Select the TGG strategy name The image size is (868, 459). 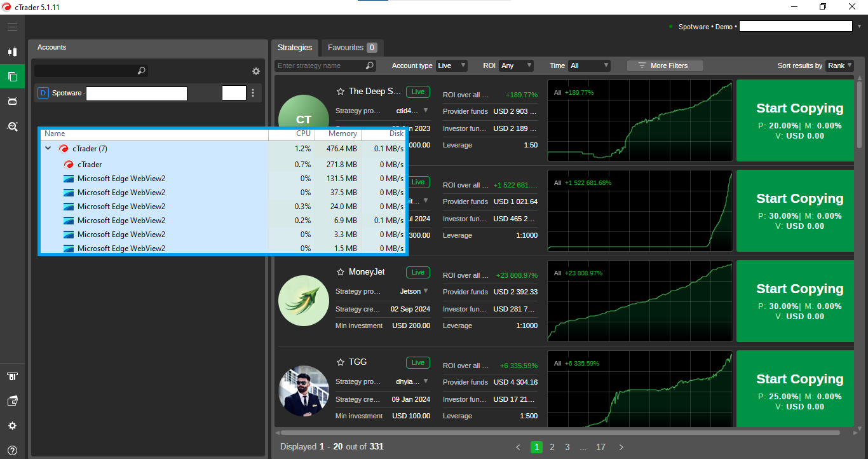pyautogui.click(x=358, y=362)
